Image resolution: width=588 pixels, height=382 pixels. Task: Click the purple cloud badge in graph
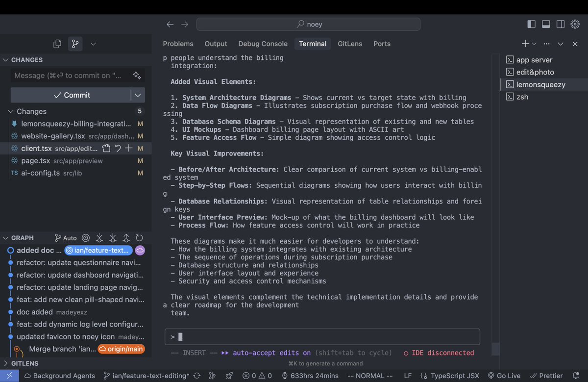tap(140, 250)
